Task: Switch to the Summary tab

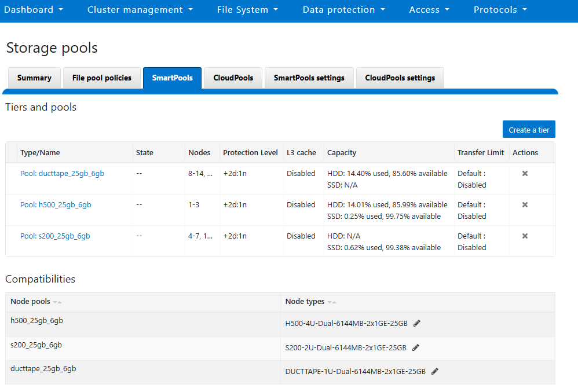Action: [x=34, y=78]
